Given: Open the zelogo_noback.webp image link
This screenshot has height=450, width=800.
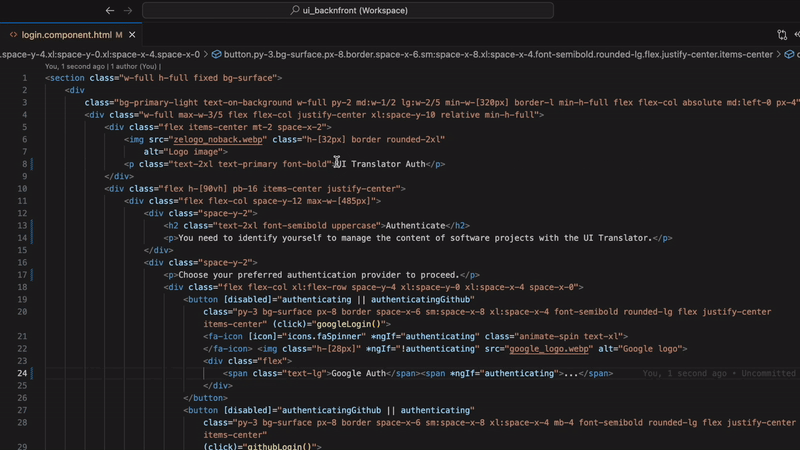Looking at the screenshot, I should tap(218, 139).
